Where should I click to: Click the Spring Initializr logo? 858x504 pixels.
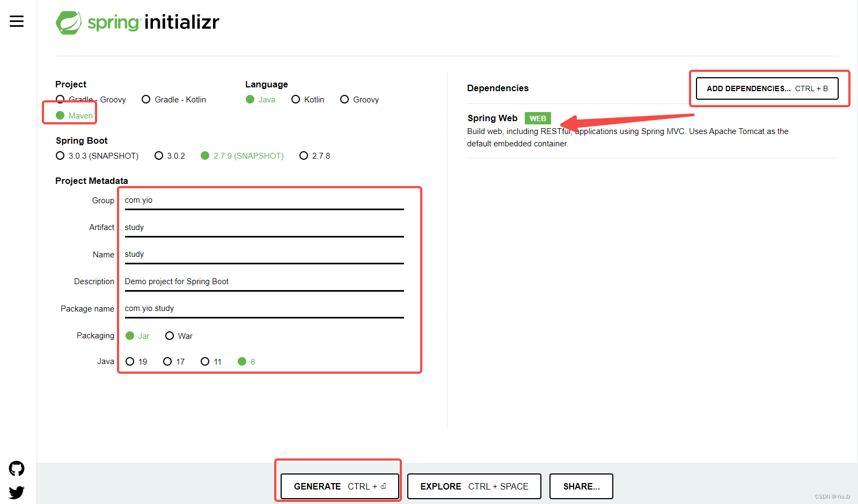pyautogui.click(x=137, y=23)
